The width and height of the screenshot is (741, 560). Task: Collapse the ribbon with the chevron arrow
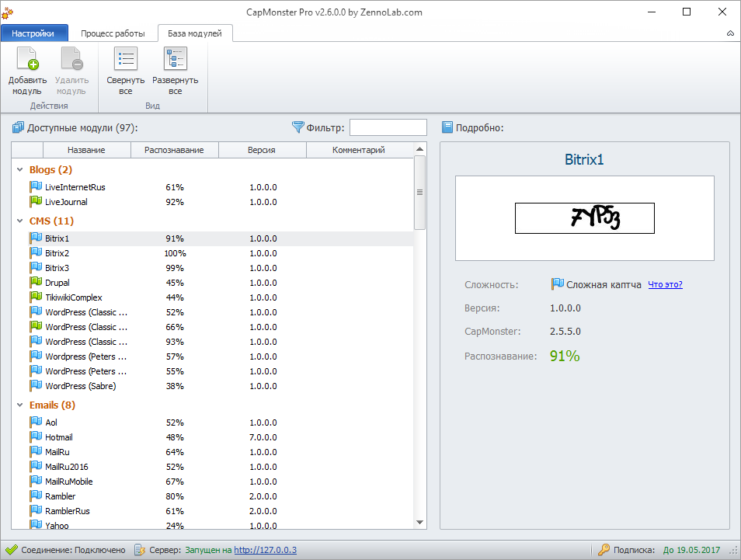click(730, 33)
